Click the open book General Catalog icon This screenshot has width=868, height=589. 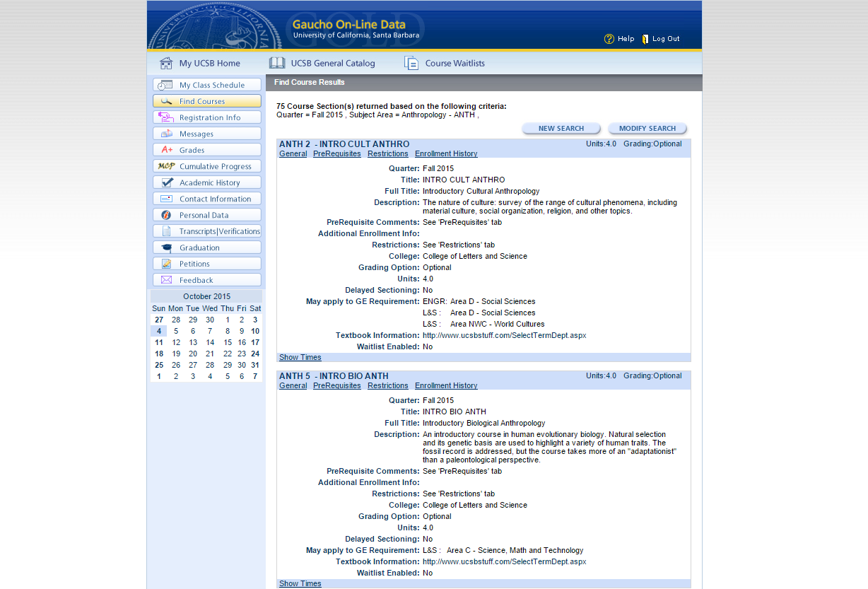pos(277,63)
